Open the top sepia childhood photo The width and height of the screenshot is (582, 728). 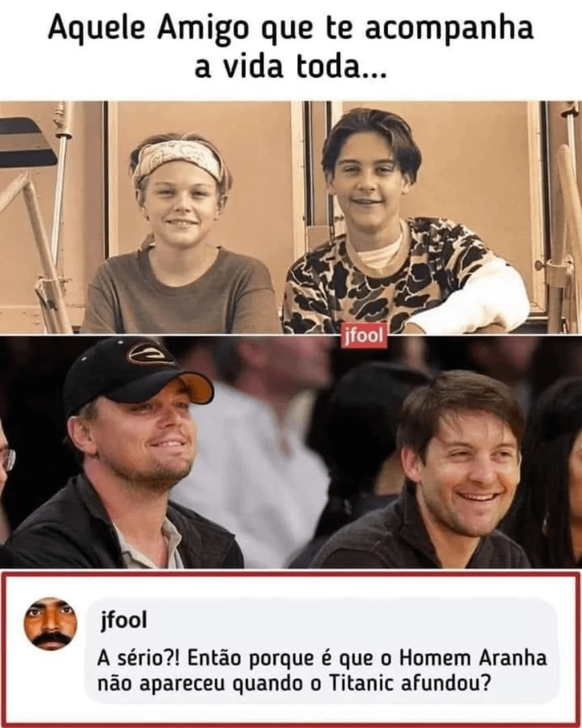click(x=291, y=217)
